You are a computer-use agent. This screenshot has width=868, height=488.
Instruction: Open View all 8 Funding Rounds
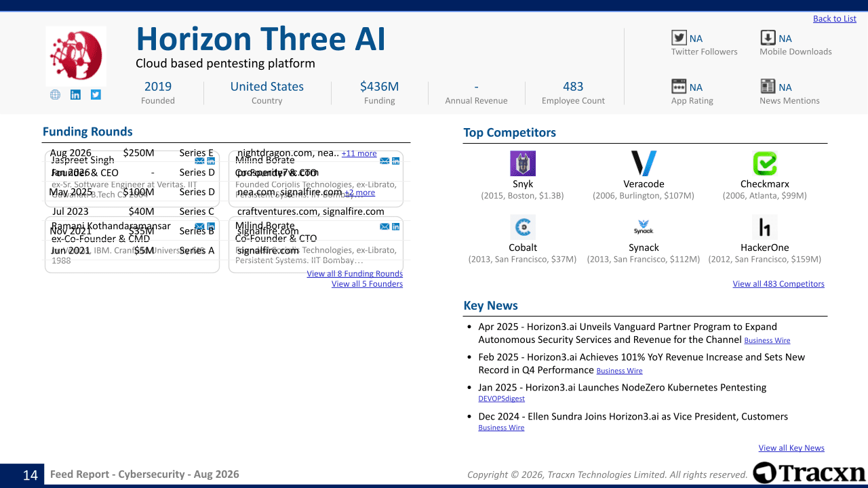pyautogui.click(x=355, y=274)
